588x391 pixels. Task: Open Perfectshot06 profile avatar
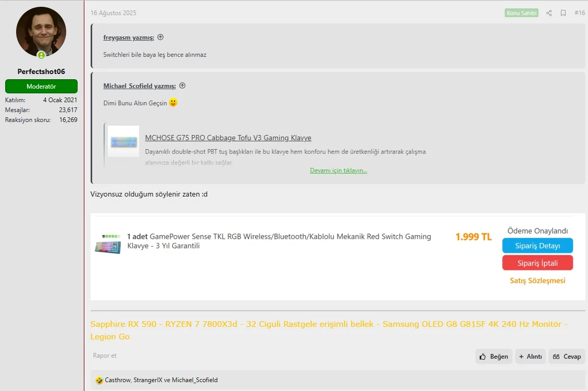pos(41,32)
